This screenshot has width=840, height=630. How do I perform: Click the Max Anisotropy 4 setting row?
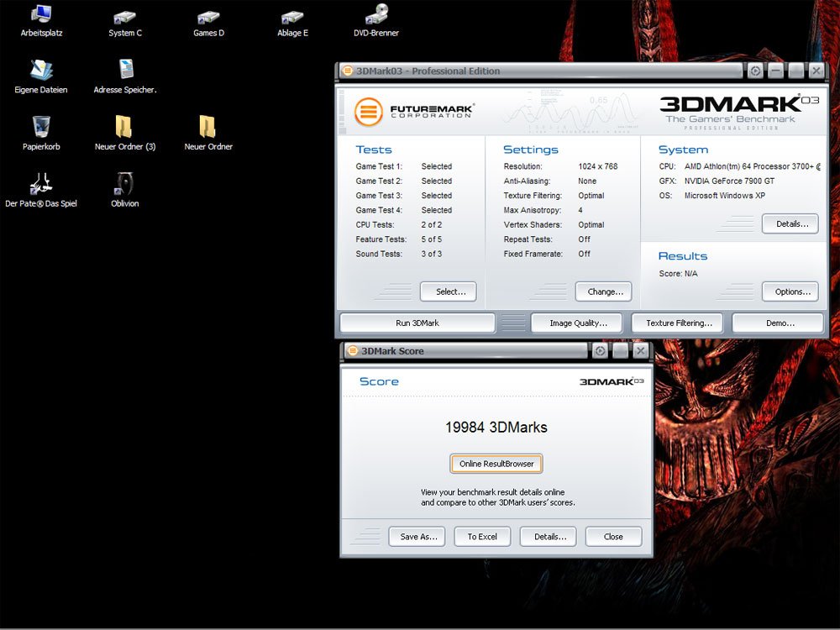tap(543, 210)
